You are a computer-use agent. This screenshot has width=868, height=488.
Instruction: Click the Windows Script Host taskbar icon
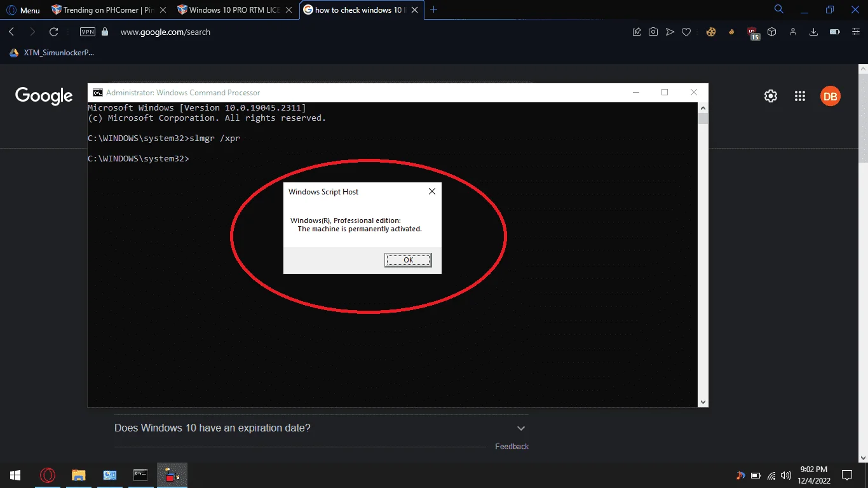[172, 475]
